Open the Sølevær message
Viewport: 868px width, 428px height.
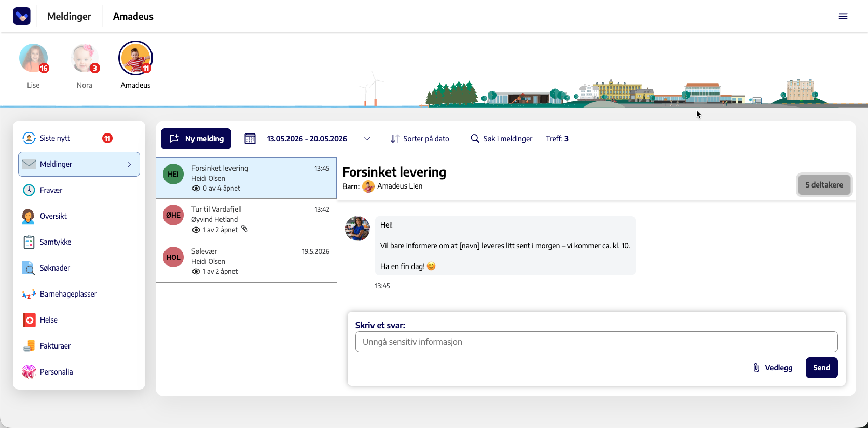tap(246, 261)
